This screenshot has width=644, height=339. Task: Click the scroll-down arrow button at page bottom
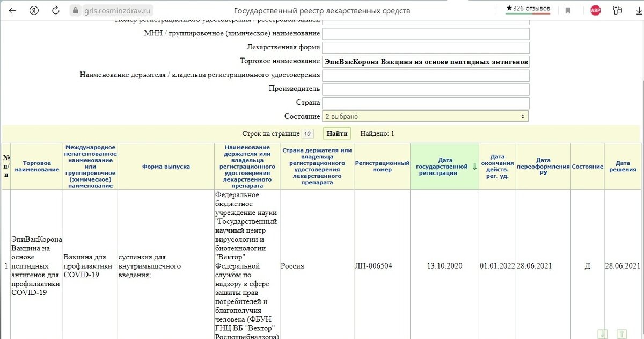603,334
